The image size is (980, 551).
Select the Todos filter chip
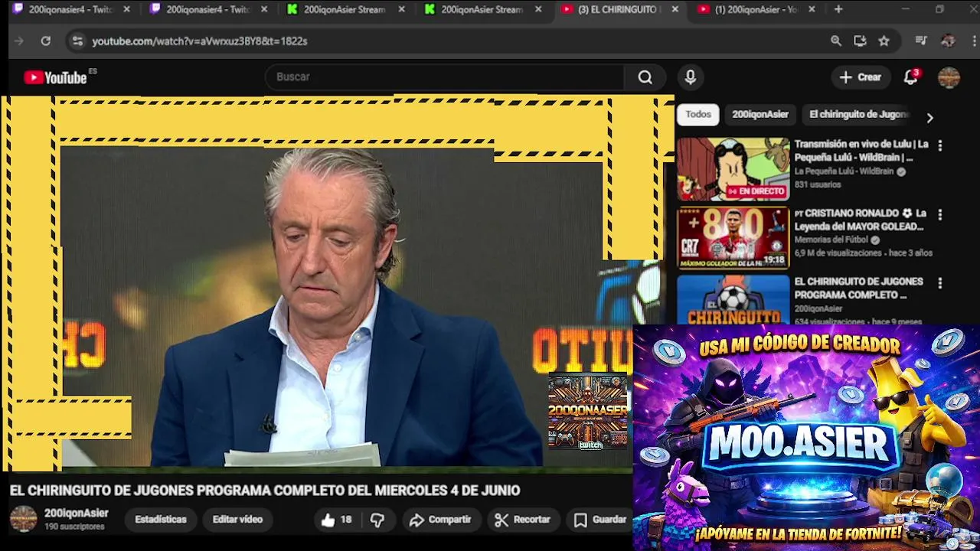pyautogui.click(x=698, y=115)
